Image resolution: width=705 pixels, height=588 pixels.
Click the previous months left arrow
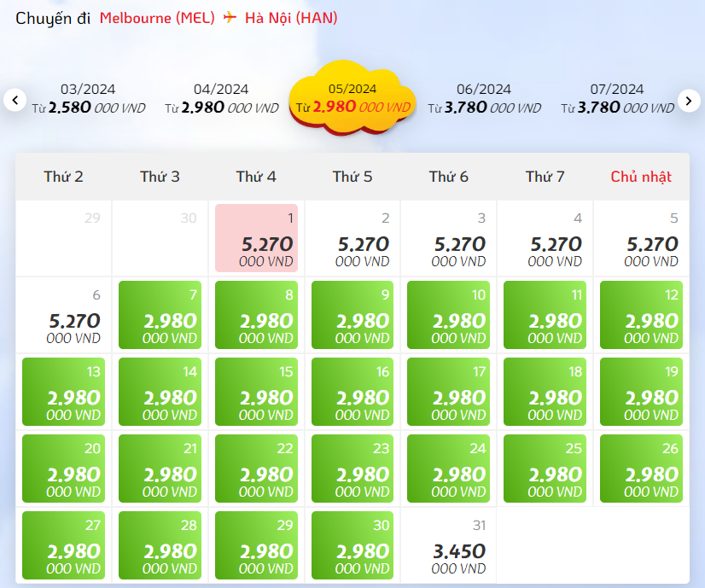coord(15,100)
